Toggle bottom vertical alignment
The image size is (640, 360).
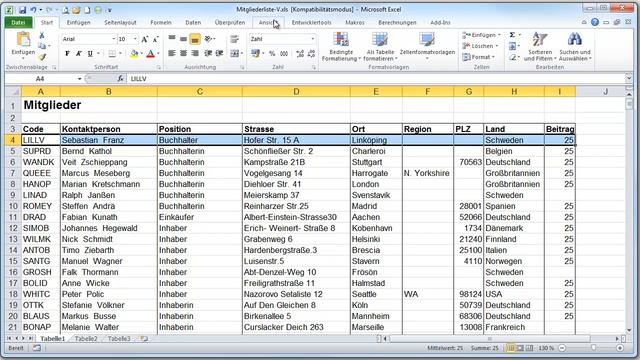click(x=195, y=39)
